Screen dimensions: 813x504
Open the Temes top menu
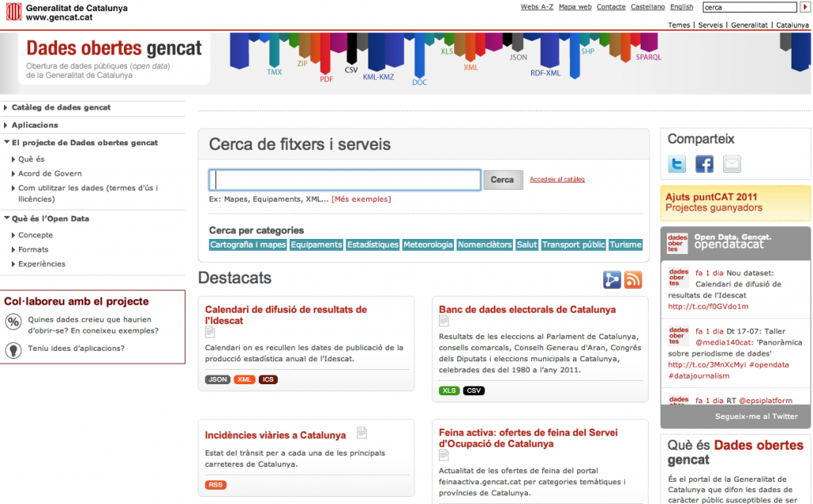(679, 25)
